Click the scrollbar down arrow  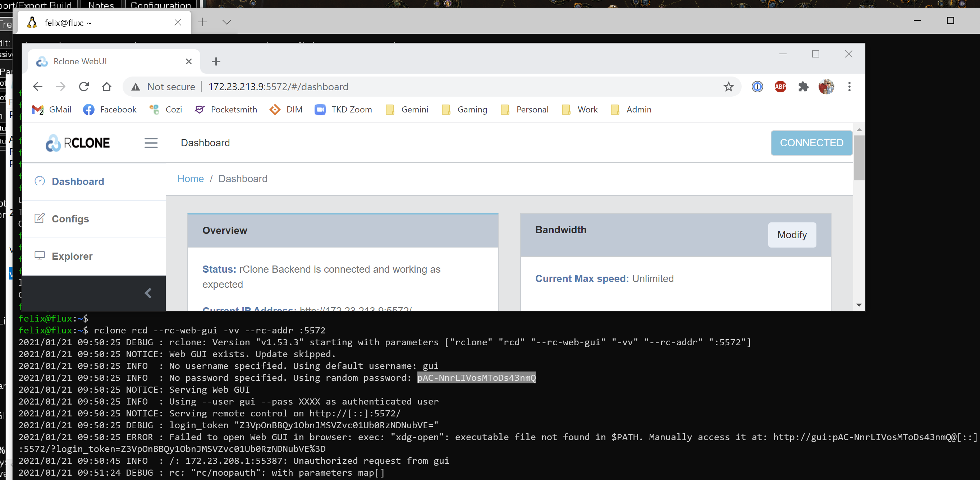pos(859,305)
